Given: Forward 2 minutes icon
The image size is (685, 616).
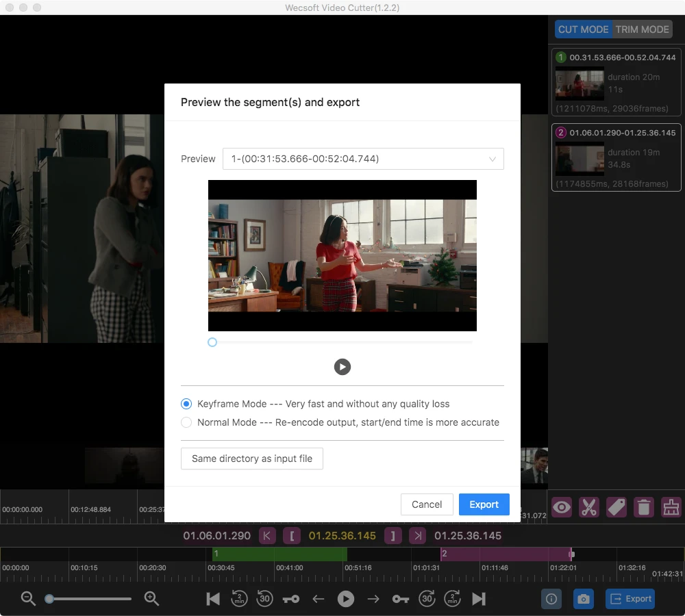Looking at the screenshot, I should tap(453, 599).
